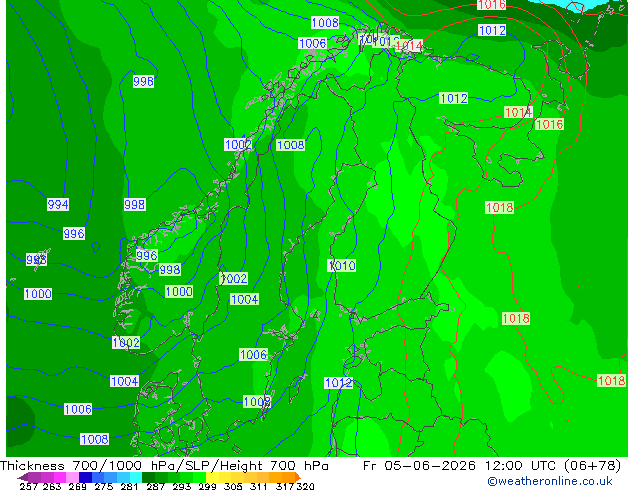Click legend value 257
This screenshot has height=490, width=634.
pos(29,486)
